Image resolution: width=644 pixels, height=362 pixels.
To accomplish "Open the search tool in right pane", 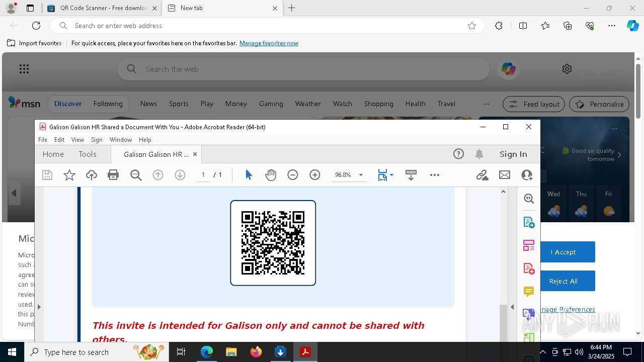I will (529, 199).
